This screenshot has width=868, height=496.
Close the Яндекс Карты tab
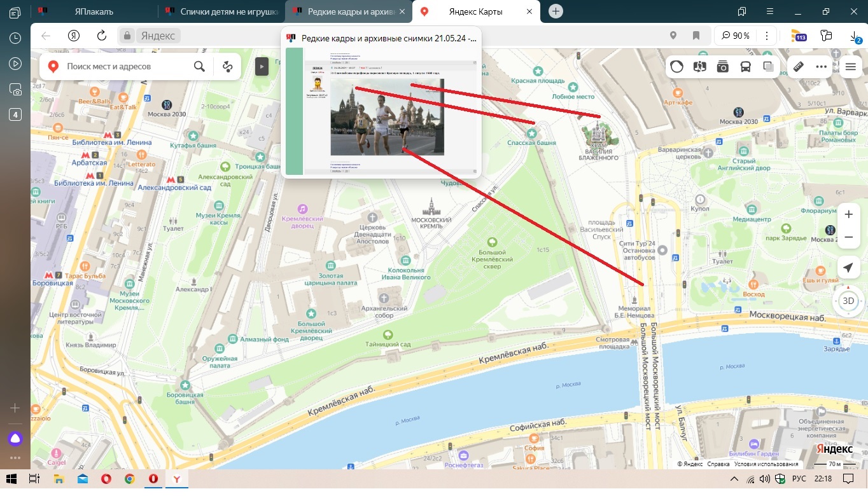(x=529, y=11)
